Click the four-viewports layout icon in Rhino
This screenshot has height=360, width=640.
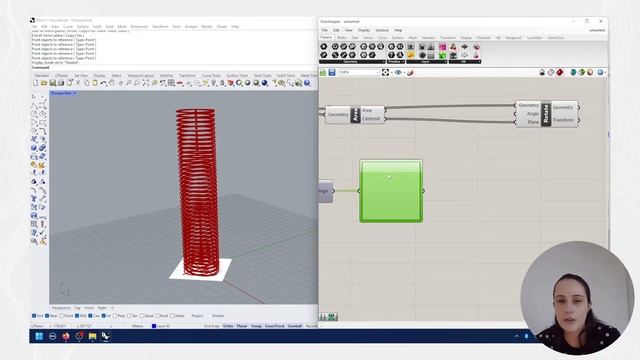coord(171,83)
